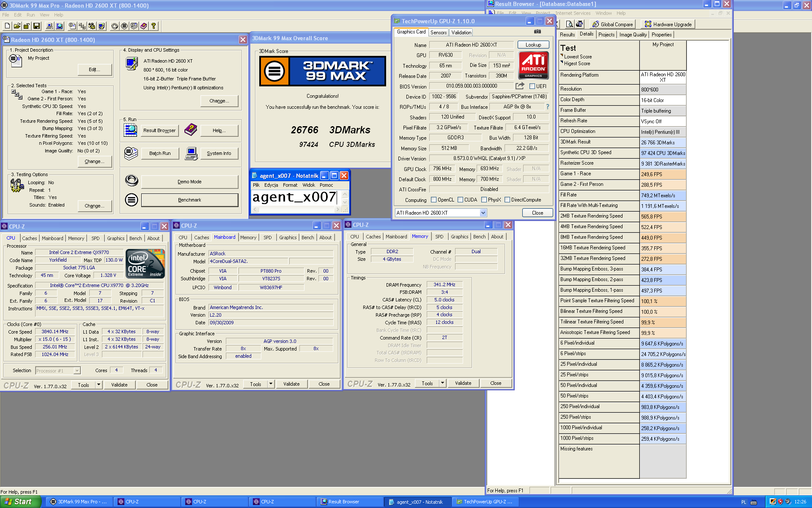Screen dimensions: 812x508
Task: Click the blue question mark beside Bus Interface
Action: click(x=548, y=107)
